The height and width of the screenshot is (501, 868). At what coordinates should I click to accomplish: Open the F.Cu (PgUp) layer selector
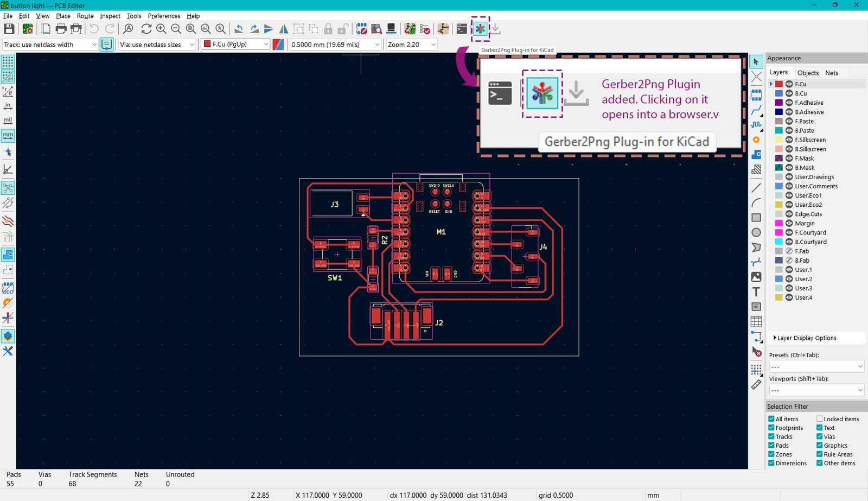click(x=235, y=45)
